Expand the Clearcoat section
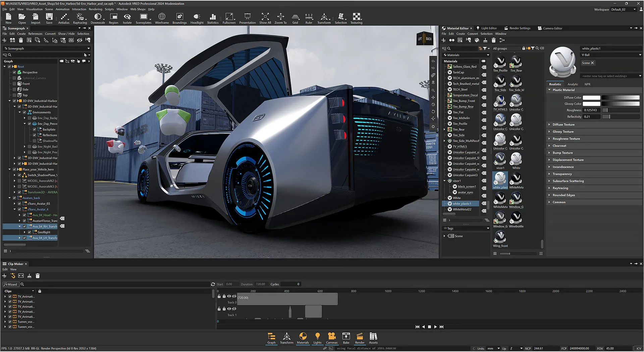This screenshot has height=352, width=644. point(559,146)
